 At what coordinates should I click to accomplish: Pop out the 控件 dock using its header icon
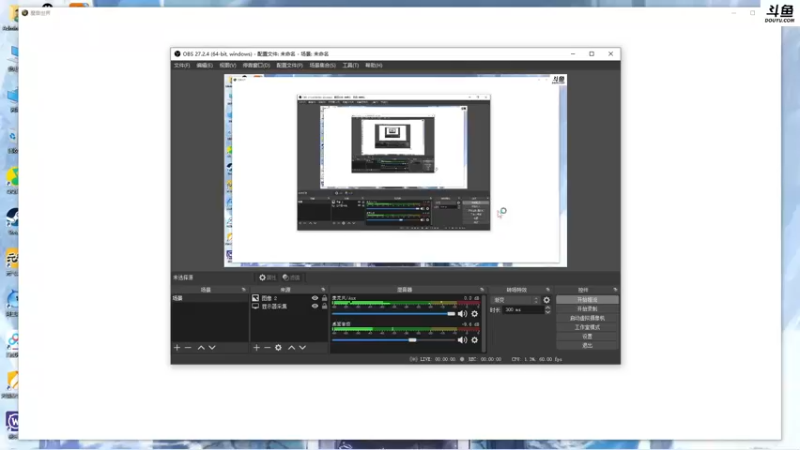click(615, 290)
